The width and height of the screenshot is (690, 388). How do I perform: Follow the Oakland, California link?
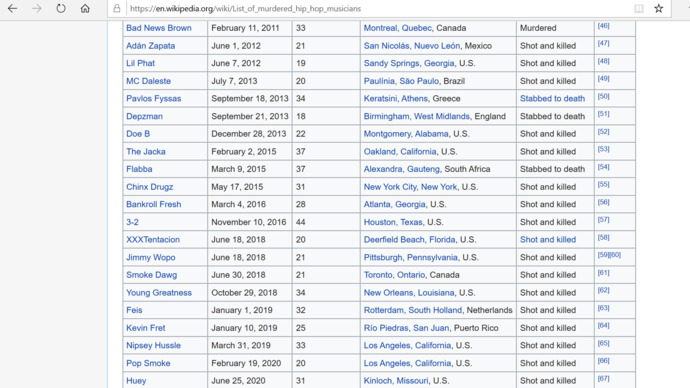pyautogui.click(x=400, y=151)
